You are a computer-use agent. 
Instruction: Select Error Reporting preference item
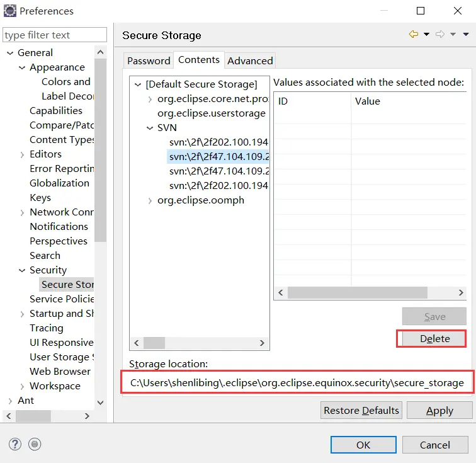click(62, 169)
